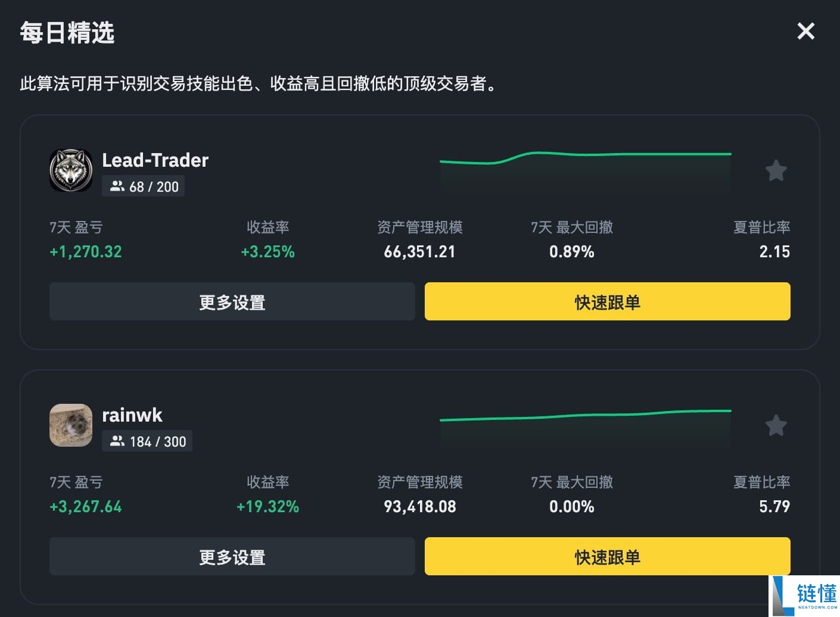Click Lead-Trader's 夏普比率 2.15 value
Image resolution: width=840 pixels, height=617 pixels.
click(x=774, y=252)
